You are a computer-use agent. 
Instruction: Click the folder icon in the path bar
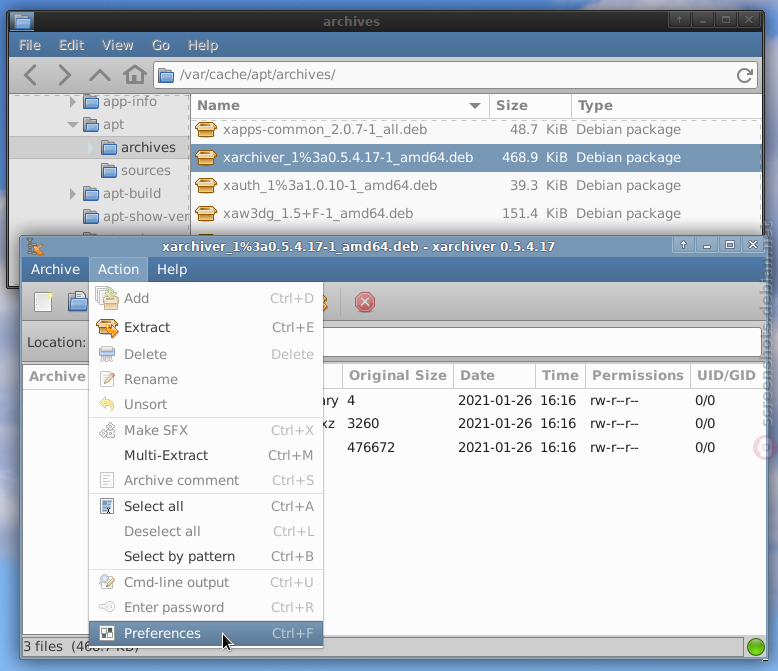166,75
